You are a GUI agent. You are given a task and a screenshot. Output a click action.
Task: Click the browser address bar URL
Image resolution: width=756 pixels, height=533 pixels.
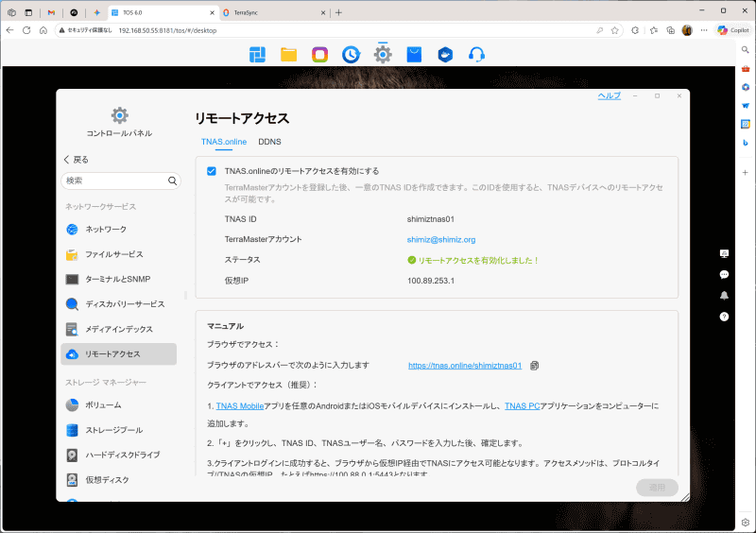coord(168,30)
